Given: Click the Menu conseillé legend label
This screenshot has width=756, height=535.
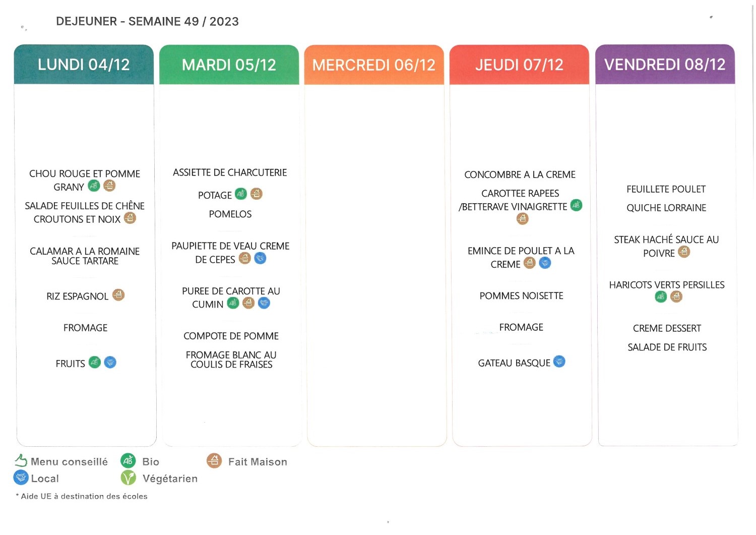Looking at the screenshot, I should [x=69, y=461].
